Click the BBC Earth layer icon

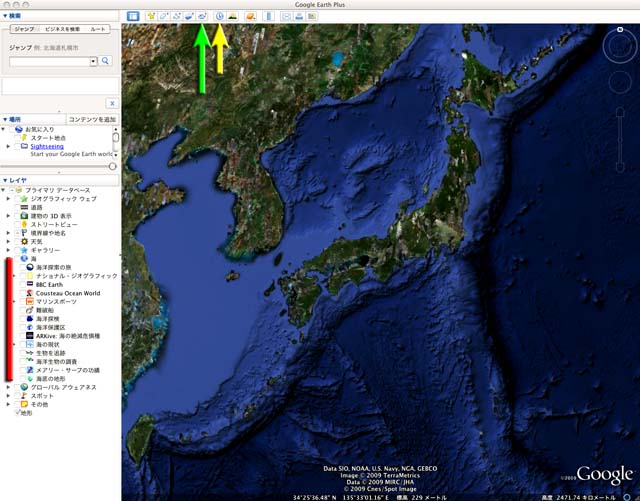point(30,284)
